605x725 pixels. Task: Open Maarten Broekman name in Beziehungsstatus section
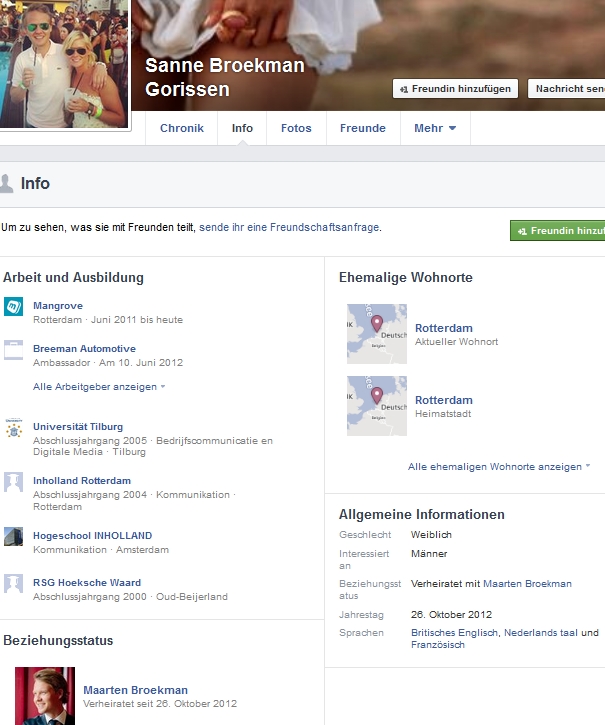pos(136,690)
